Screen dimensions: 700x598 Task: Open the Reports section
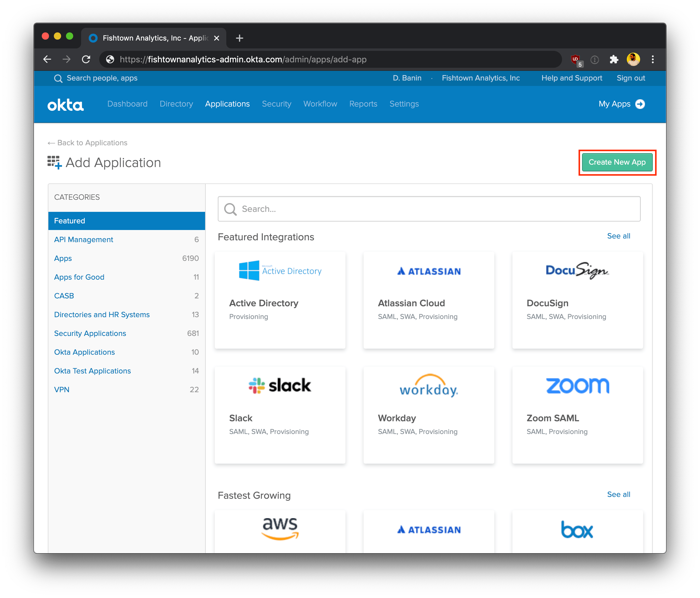[x=363, y=104]
